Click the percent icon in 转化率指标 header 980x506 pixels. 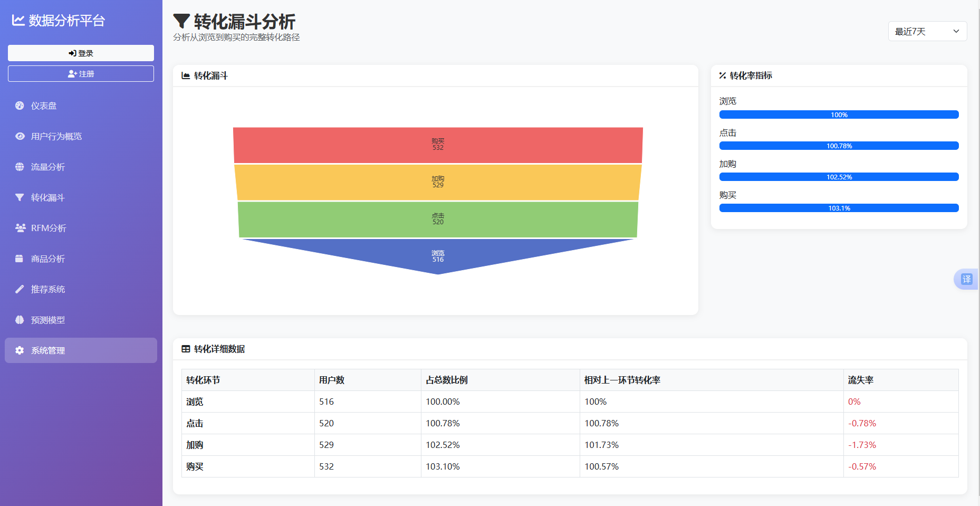(x=723, y=75)
